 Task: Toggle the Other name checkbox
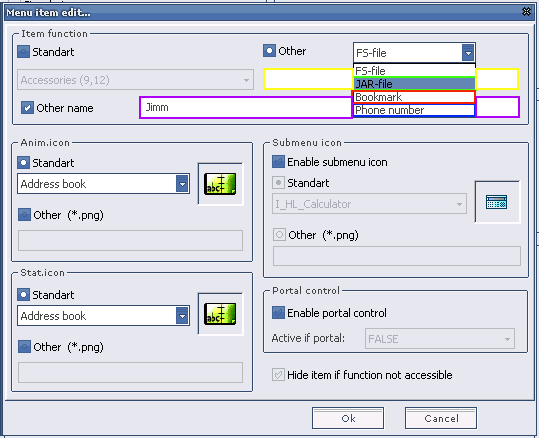click(x=27, y=108)
